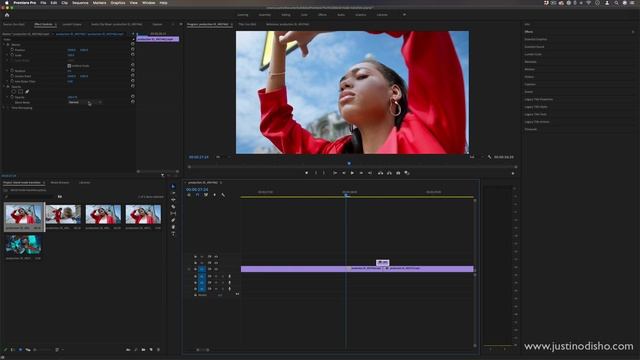Viewport: 640px width, 360px height.
Task: Toggle animation stopwatch for Position
Action: (12, 50)
